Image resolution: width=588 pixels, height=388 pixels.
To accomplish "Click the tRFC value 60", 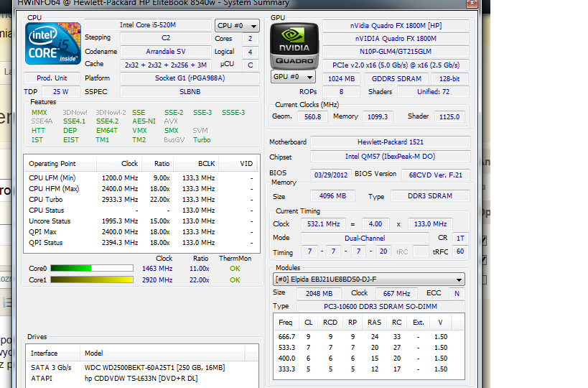I will pos(460,251).
